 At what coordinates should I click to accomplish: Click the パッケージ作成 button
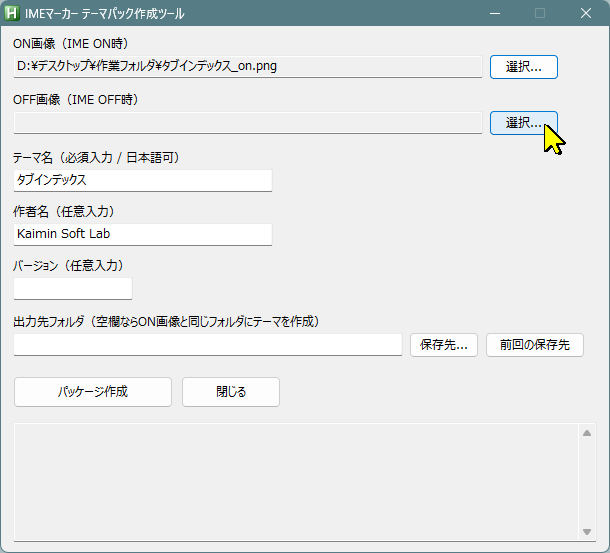pos(93,392)
